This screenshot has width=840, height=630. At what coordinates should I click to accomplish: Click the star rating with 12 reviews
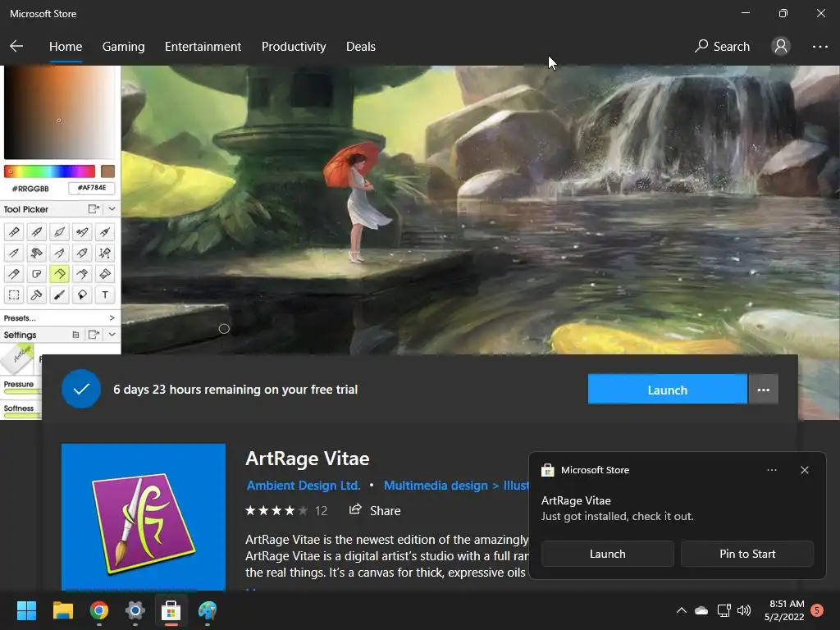(286, 510)
